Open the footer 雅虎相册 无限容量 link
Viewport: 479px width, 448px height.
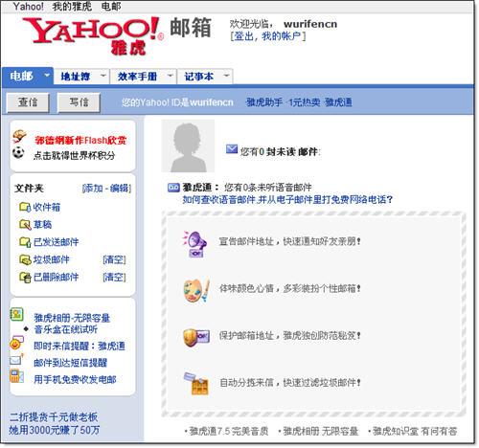(320, 432)
